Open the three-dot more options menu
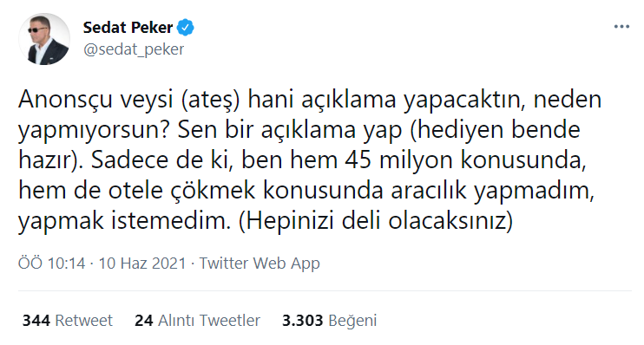Screen dimensions: 644x345 (x=621, y=27)
